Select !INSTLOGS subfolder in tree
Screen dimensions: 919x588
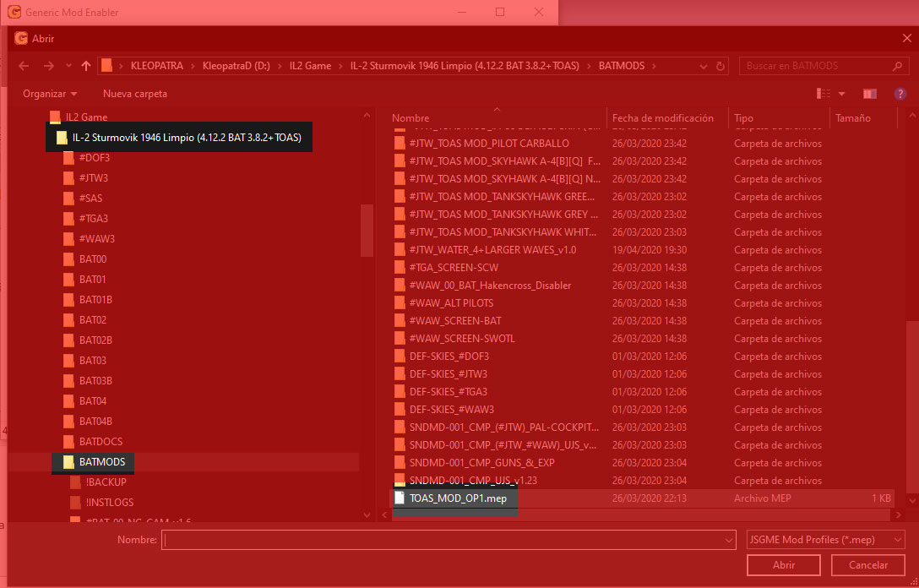pyautogui.click(x=109, y=503)
